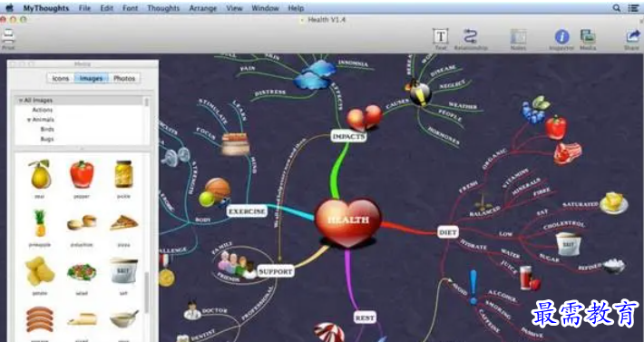This screenshot has height=342, width=644.
Task: Open the Thoughts menu
Action: (163, 8)
